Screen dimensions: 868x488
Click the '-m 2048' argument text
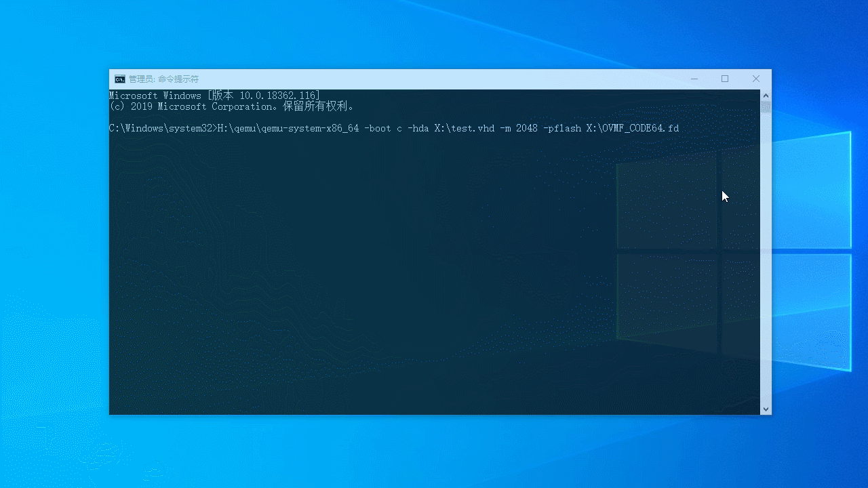(x=519, y=128)
